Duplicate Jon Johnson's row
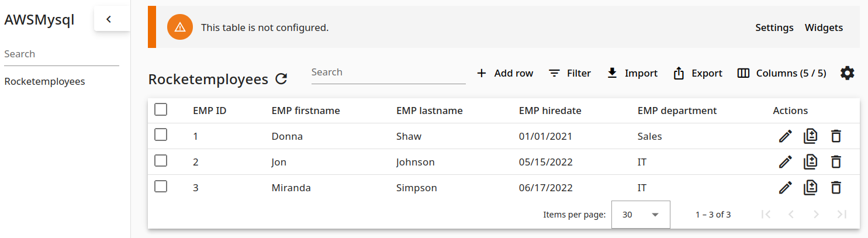The image size is (868, 238). (810, 162)
